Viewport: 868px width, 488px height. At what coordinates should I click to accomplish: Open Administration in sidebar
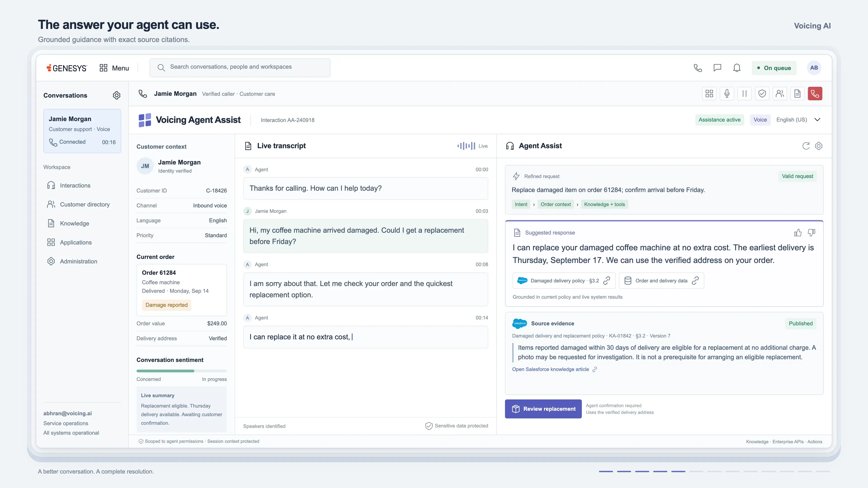point(72,261)
